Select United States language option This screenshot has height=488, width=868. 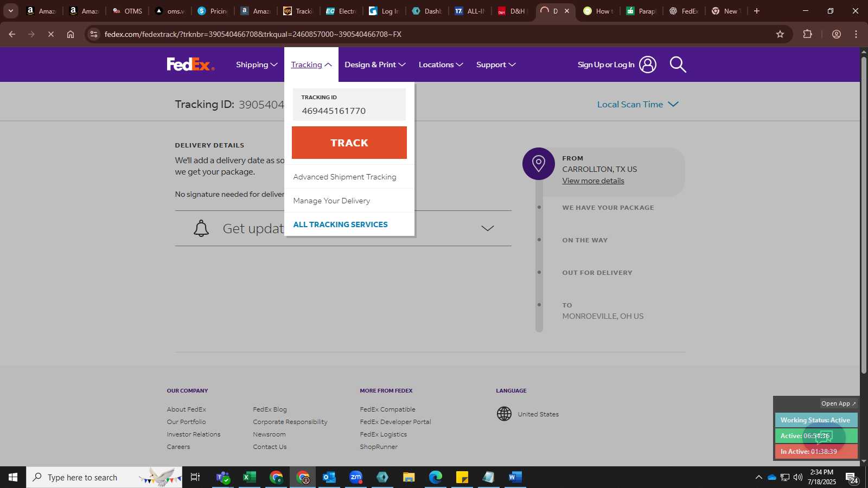538,414
